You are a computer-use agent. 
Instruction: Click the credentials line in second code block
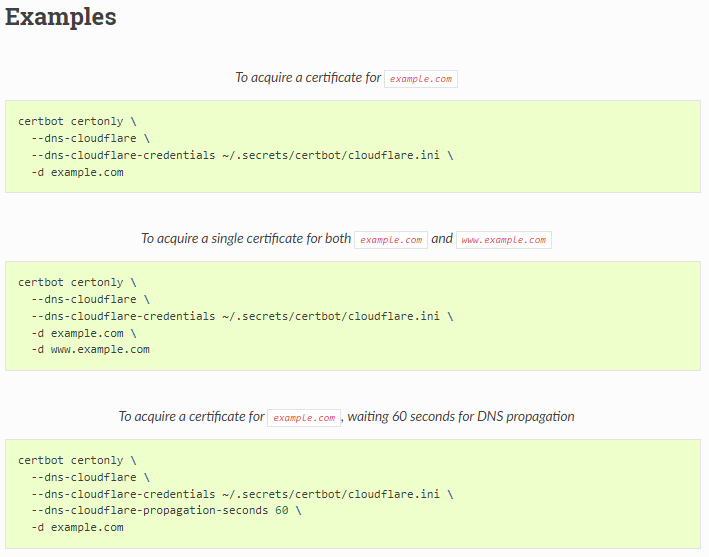point(242,316)
